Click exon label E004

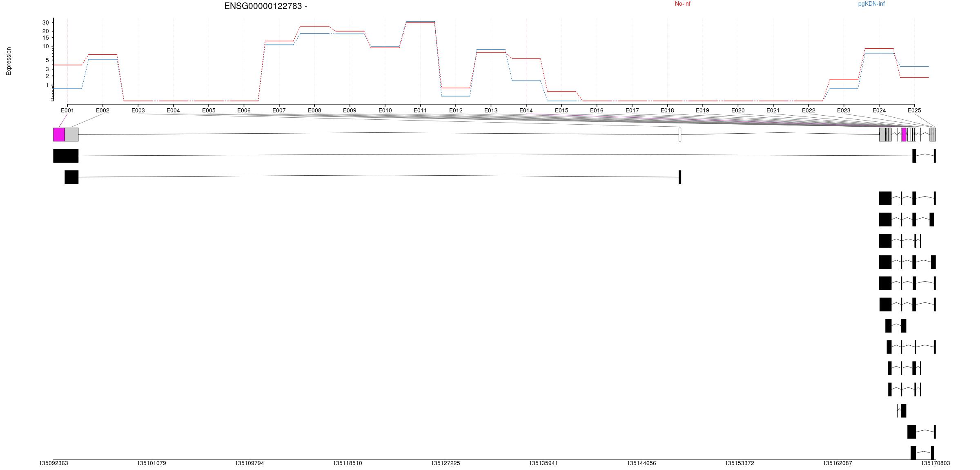tap(173, 110)
